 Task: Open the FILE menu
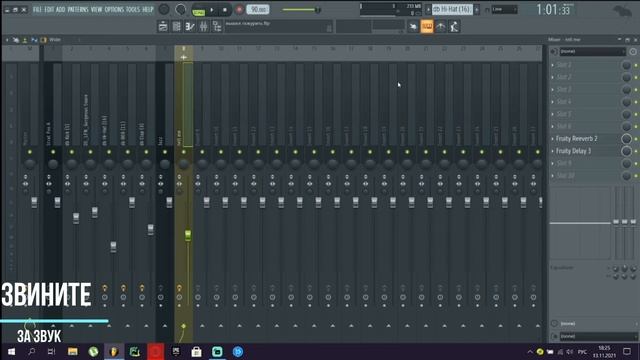click(x=37, y=9)
